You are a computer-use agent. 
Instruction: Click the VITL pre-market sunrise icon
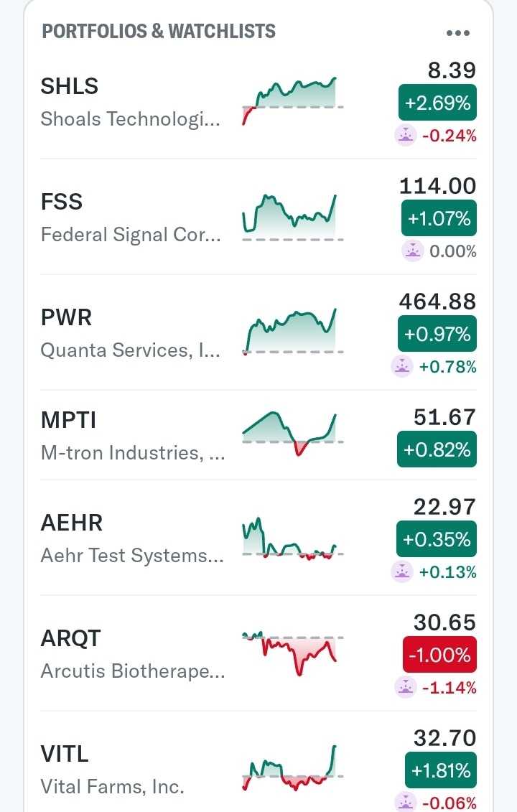(406, 803)
